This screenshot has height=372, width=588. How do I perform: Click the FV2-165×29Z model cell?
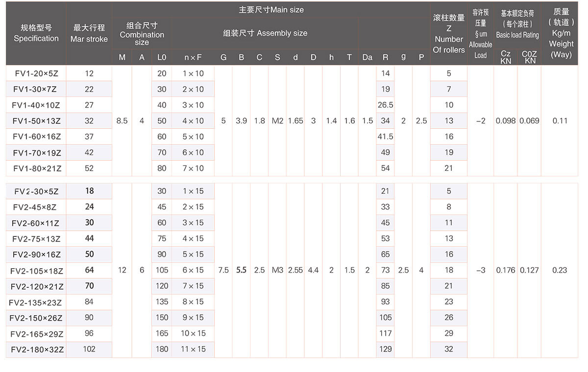[x=36, y=333]
